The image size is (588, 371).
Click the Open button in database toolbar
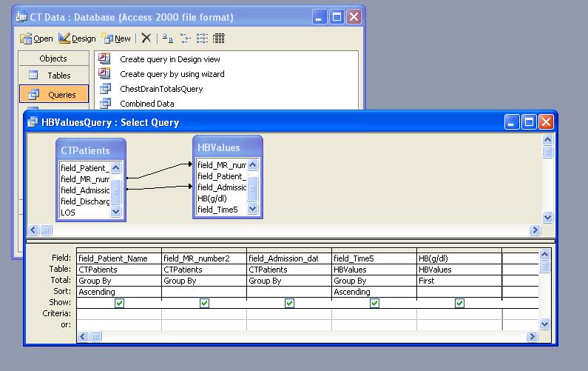(x=36, y=39)
